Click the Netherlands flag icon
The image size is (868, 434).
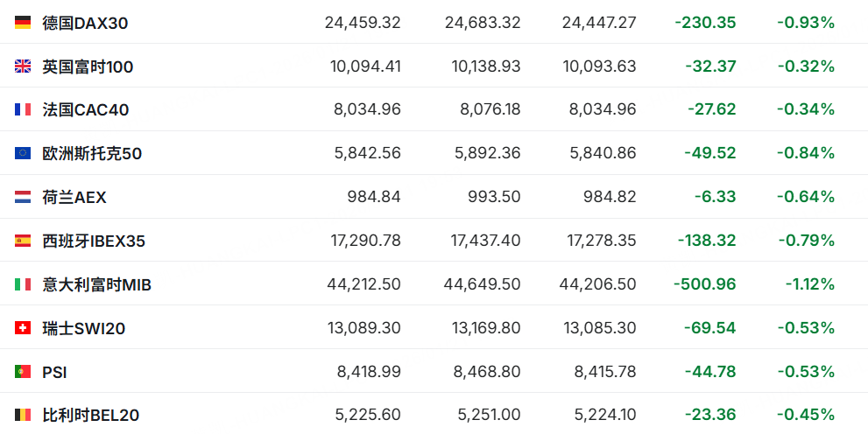point(23,197)
